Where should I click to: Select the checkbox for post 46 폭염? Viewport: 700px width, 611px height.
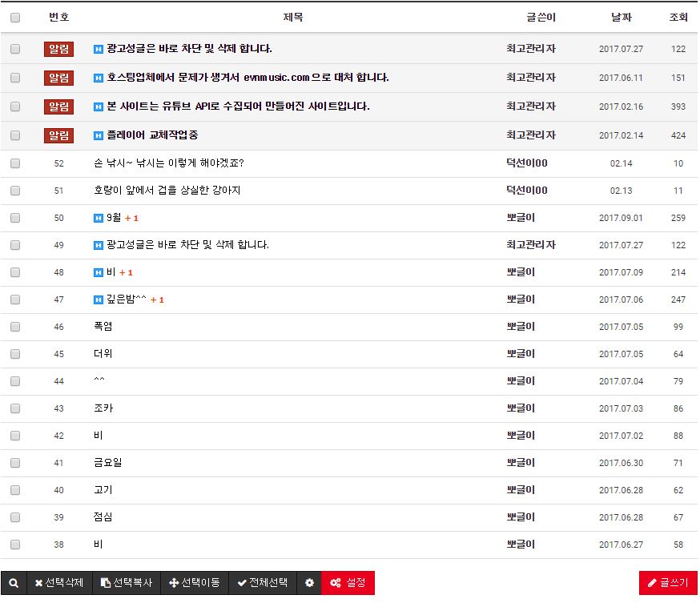pos(15,327)
